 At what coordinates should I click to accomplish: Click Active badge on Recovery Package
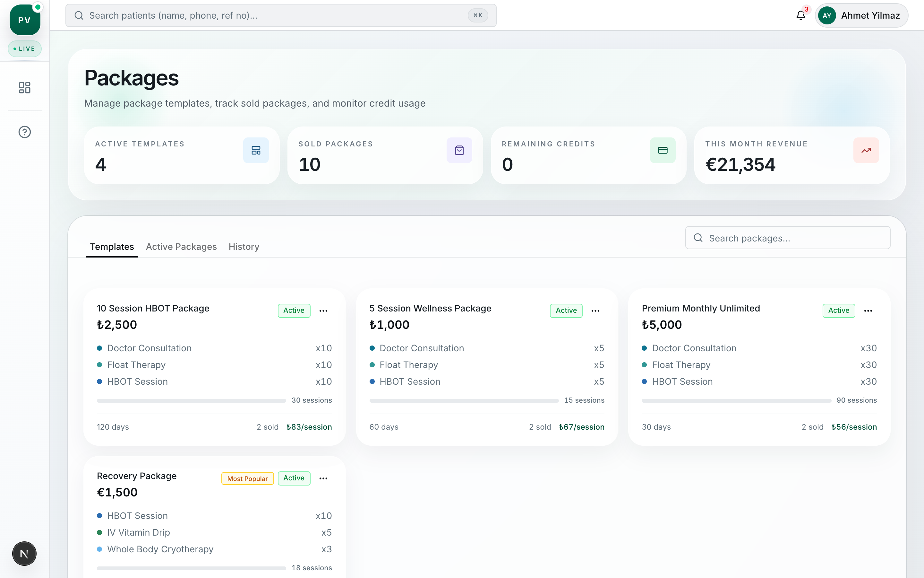click(294, 478)
